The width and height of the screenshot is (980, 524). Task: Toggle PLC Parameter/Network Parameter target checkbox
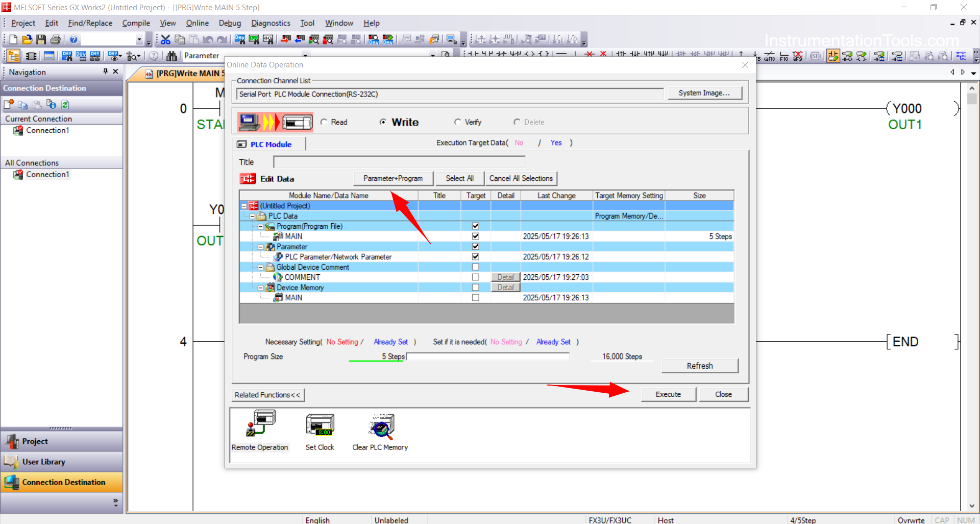[475, 256]
